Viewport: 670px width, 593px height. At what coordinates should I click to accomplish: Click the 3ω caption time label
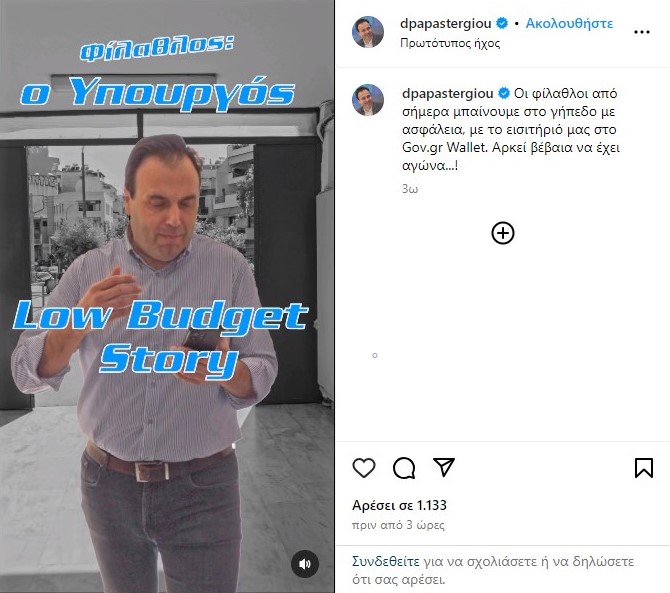[410, 189]
